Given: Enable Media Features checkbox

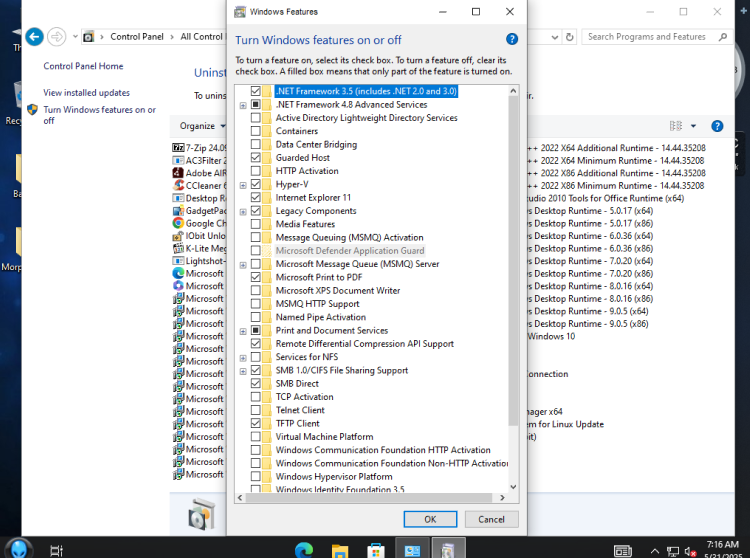Looking at the screenshot, I should [x=255, y=224].
